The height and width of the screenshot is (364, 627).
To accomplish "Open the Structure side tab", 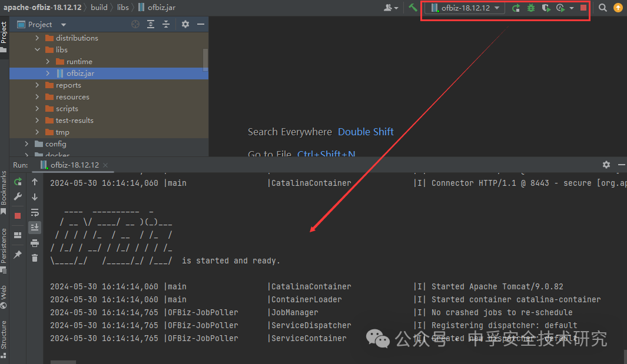I will click(x=4, y=339).
